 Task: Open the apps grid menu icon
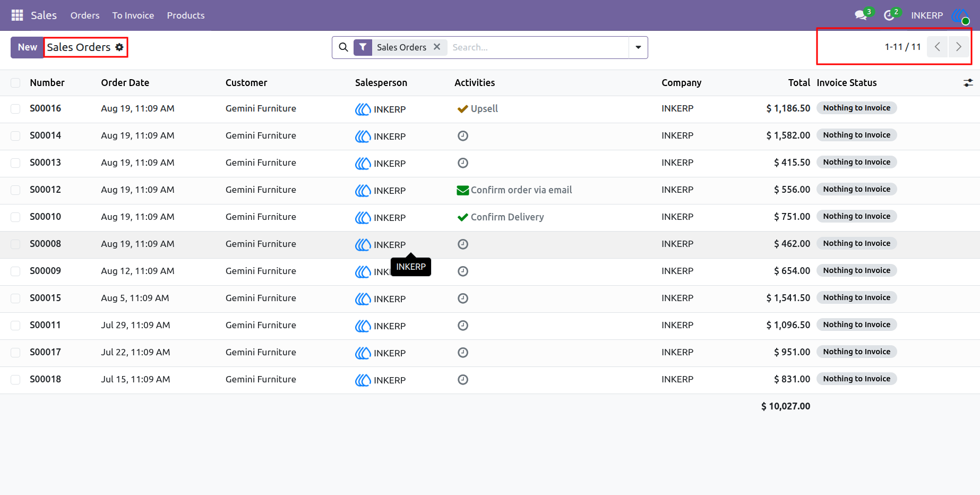pyautogui.click(x=17, y=15)
